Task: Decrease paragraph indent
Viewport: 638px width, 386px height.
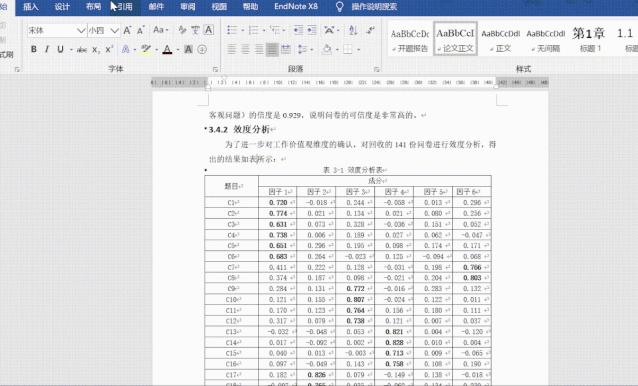Action: click(298, 30)
